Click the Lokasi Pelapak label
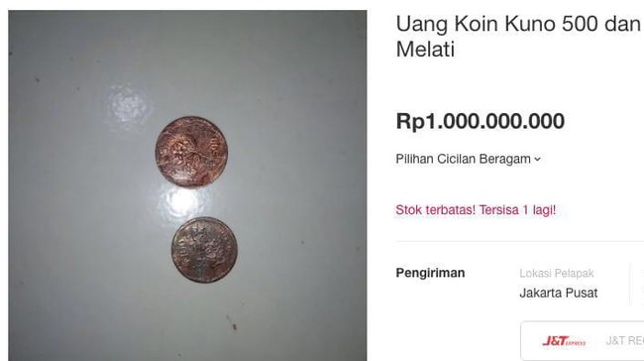The image size is (644, 361). click(x=557, y=274)
